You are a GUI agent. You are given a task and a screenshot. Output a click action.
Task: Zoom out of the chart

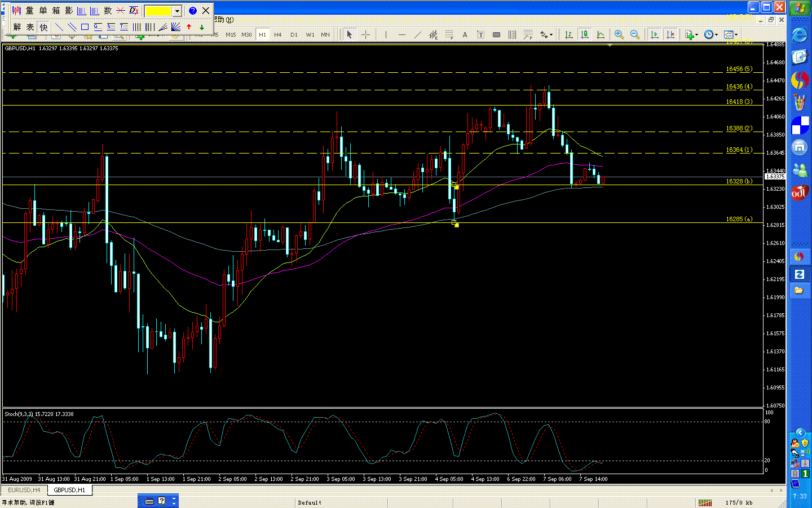(635, 35)
